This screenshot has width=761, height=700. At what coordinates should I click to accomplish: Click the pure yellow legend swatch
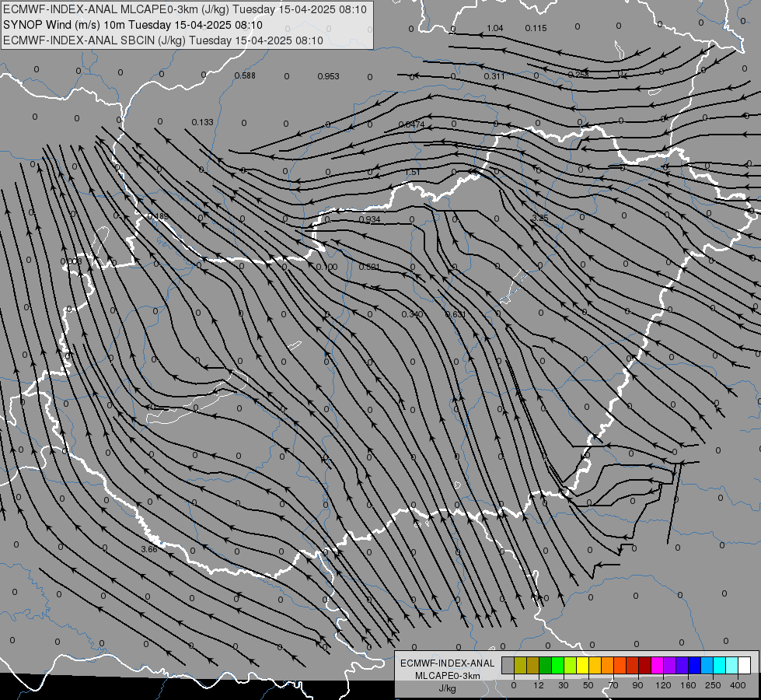point(582,665)
